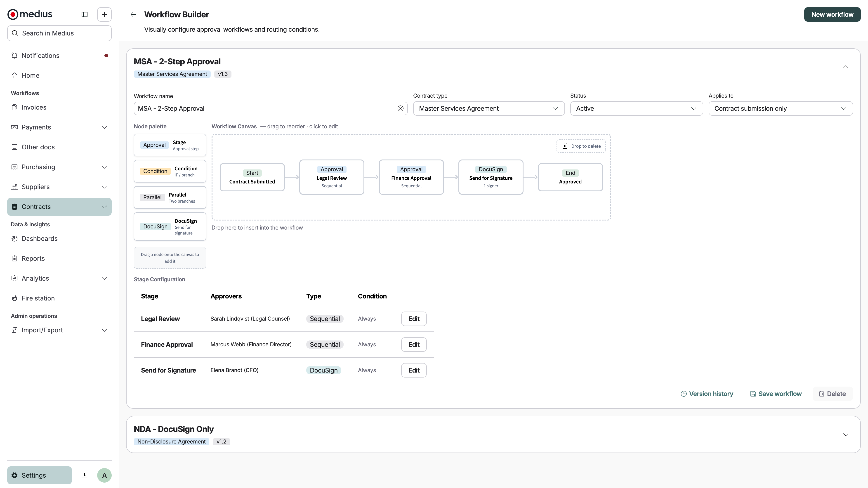The image size is (868, 488).
Task: Collapse the MSA - 2-Step Approval card
Action: (x=846, y=67)
